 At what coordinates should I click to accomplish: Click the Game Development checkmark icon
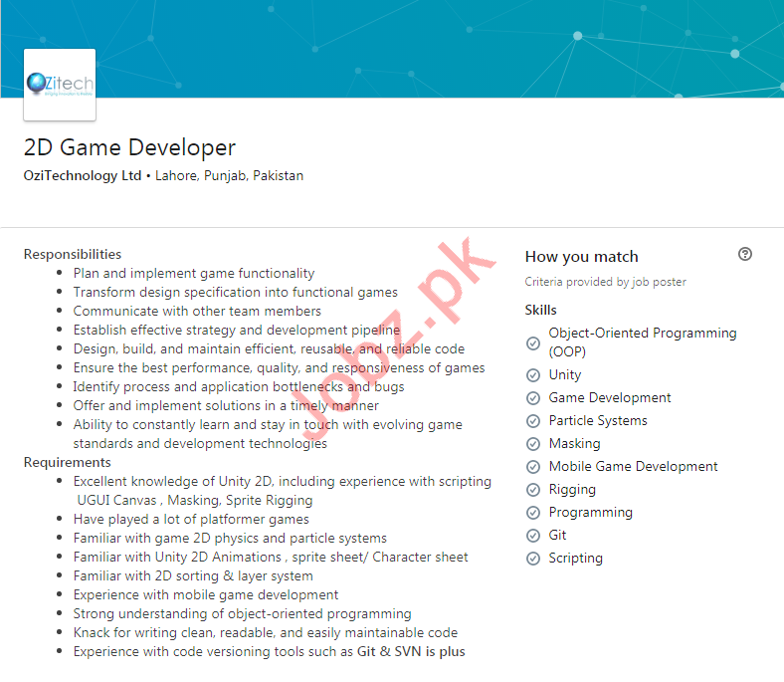coord(533,398)
